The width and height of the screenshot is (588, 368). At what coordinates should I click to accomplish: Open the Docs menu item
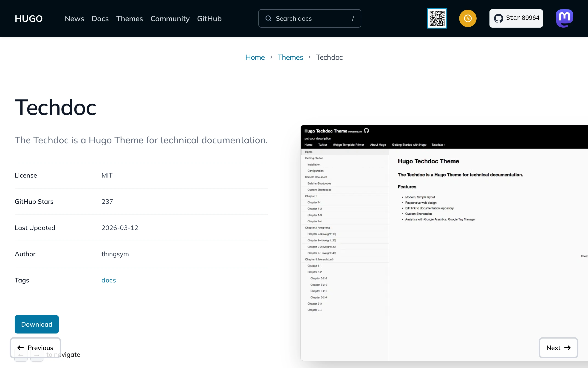[x=100, y=18]
